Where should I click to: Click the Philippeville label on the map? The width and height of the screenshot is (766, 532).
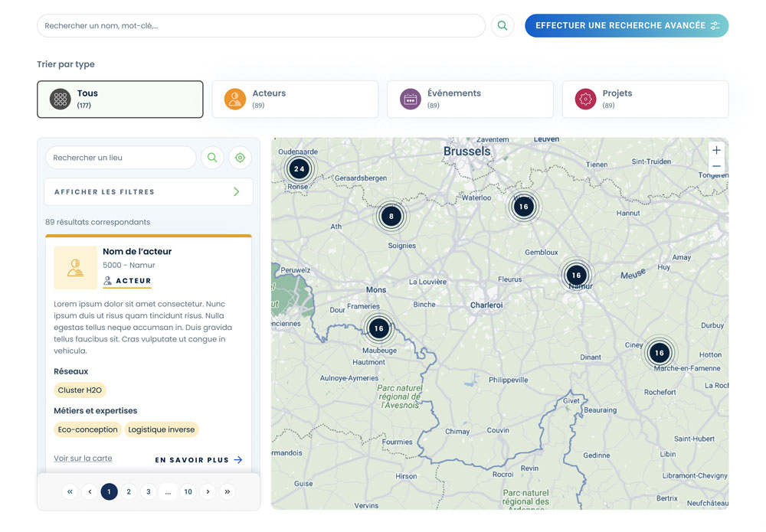tap(509, 380)
